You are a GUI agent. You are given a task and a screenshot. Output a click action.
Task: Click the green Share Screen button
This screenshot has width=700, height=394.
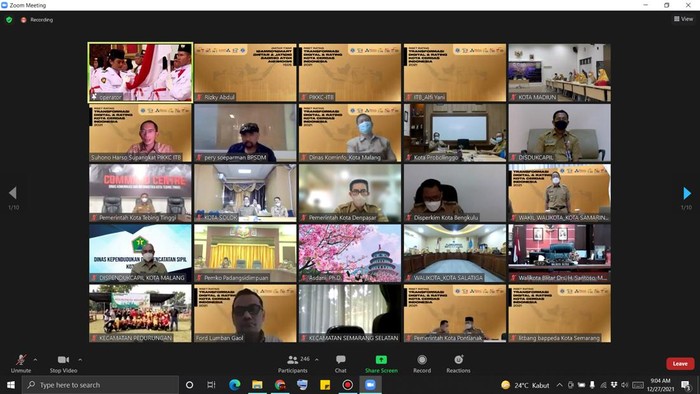coord(381,364)
